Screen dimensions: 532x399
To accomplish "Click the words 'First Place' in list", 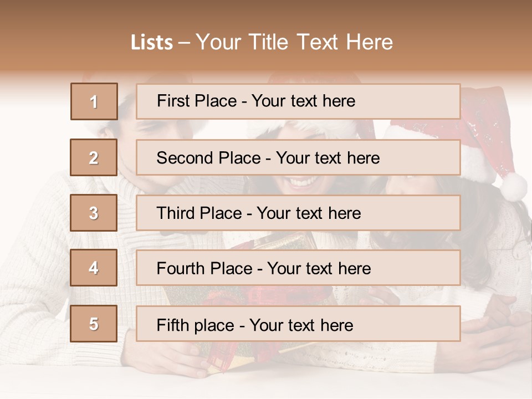I will pyautogui.click(x=197, y=101).
